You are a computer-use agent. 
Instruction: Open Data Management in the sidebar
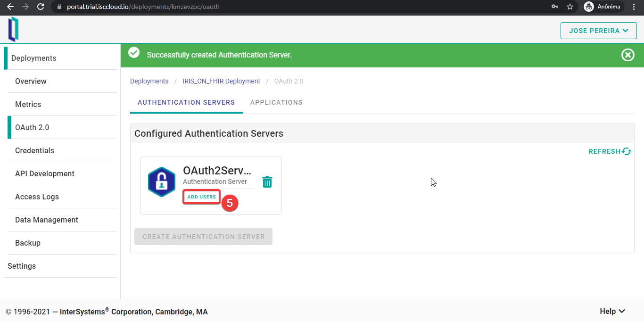pos(62,220)
